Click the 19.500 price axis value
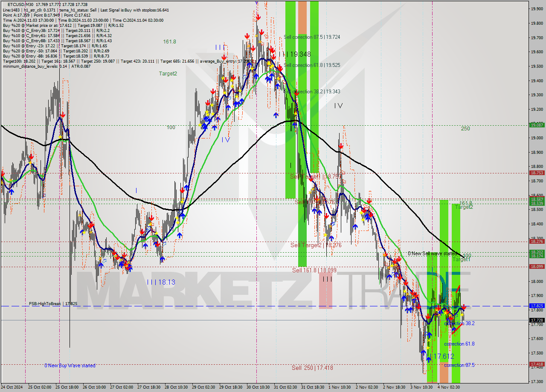 pos(536,66)
